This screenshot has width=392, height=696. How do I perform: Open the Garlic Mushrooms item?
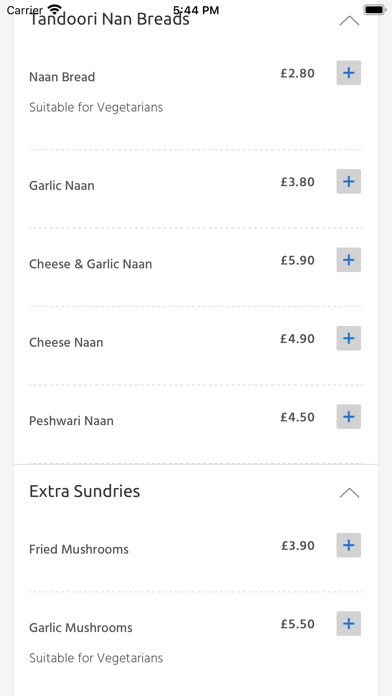coord(81,628)
